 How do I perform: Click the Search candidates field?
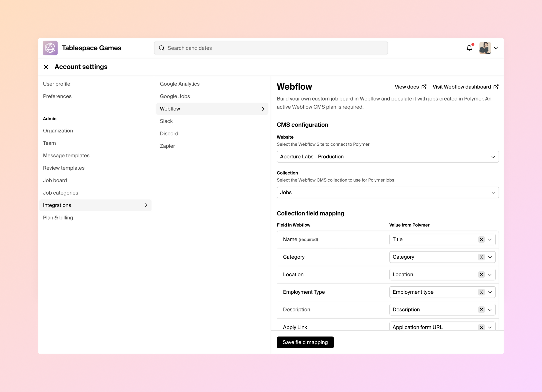tap(271, 48)
